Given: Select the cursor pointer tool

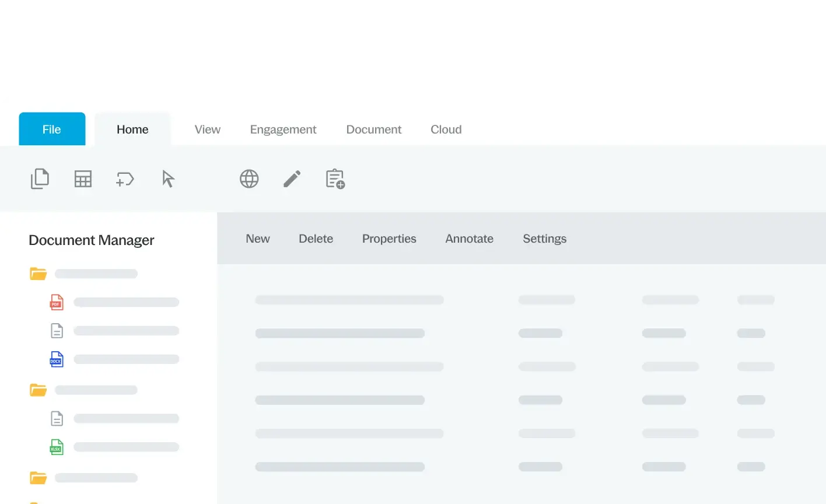Looking at the screenshot, I should (168, 178).
